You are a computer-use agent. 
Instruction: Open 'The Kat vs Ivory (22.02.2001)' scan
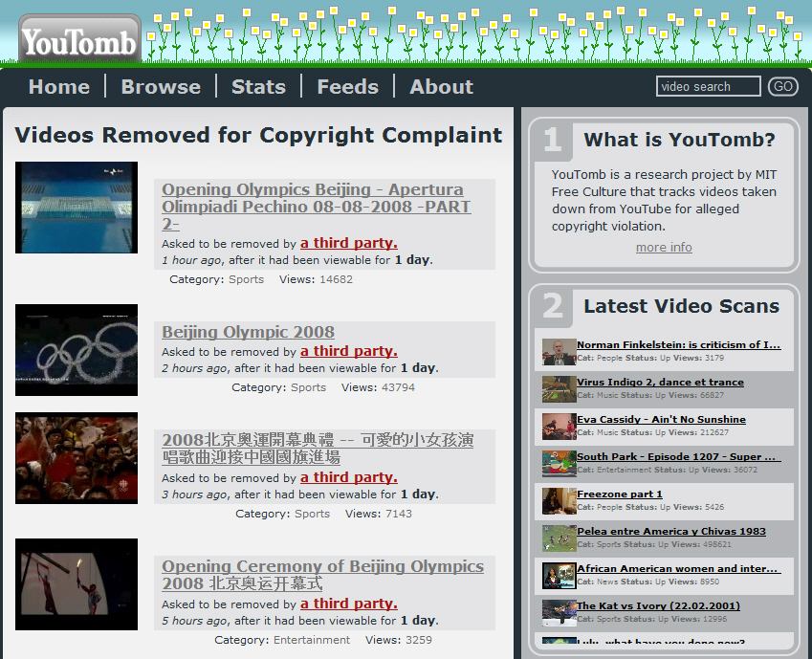point(658,605)
